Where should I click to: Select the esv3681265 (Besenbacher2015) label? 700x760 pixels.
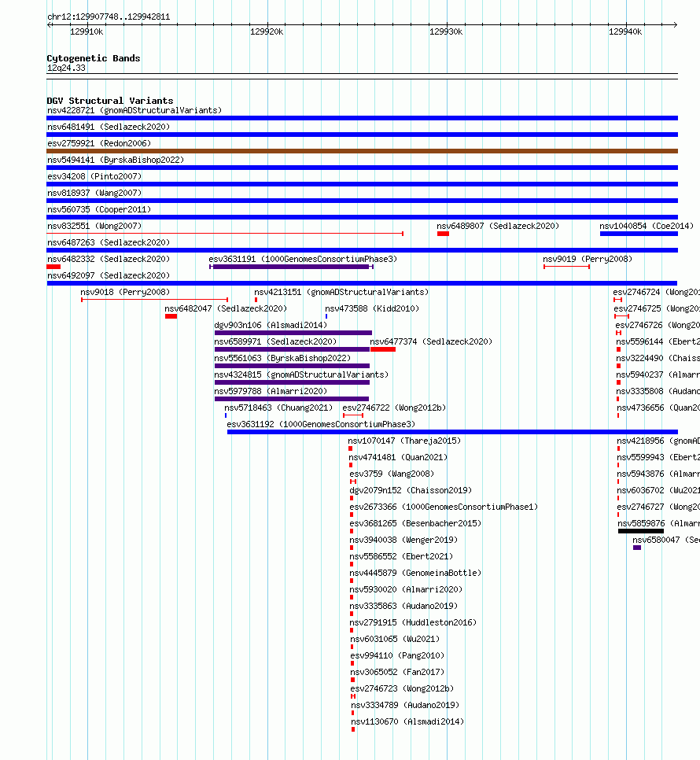(415, 523)
